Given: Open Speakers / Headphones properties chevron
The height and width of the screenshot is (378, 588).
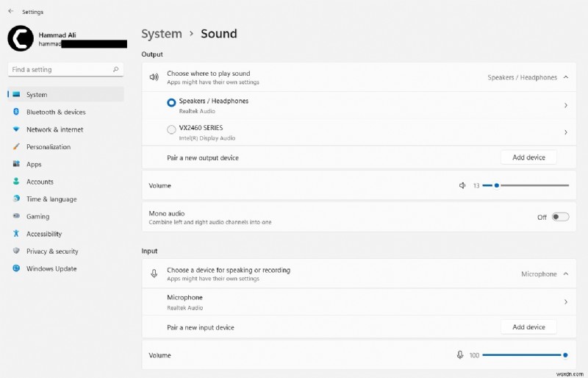Looking at the screenshot, I should coord(565,105).
